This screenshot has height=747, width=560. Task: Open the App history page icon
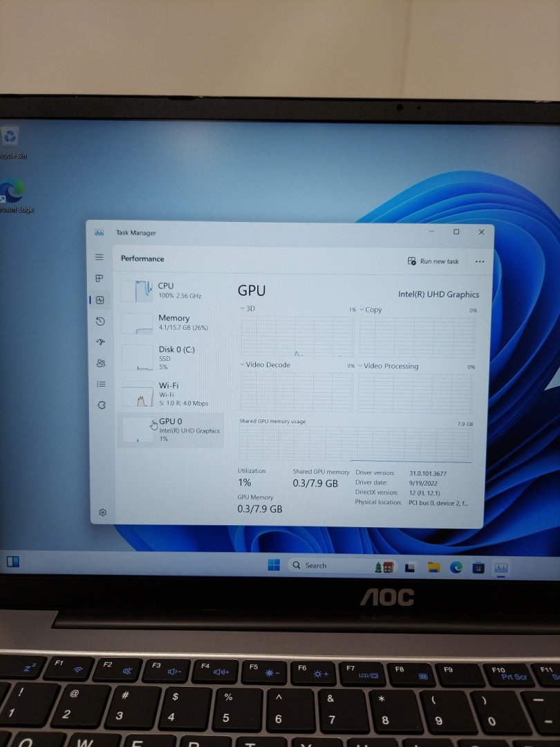coord(100,321)
